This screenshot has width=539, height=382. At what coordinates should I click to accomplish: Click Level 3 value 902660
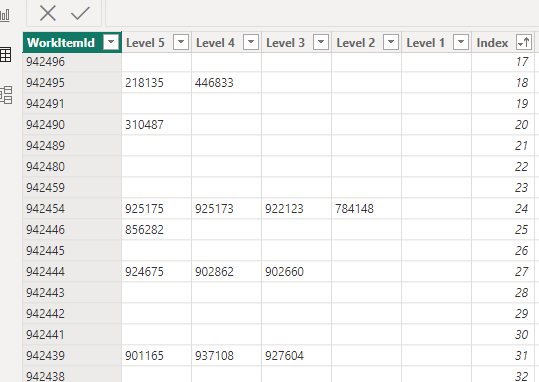284,272
